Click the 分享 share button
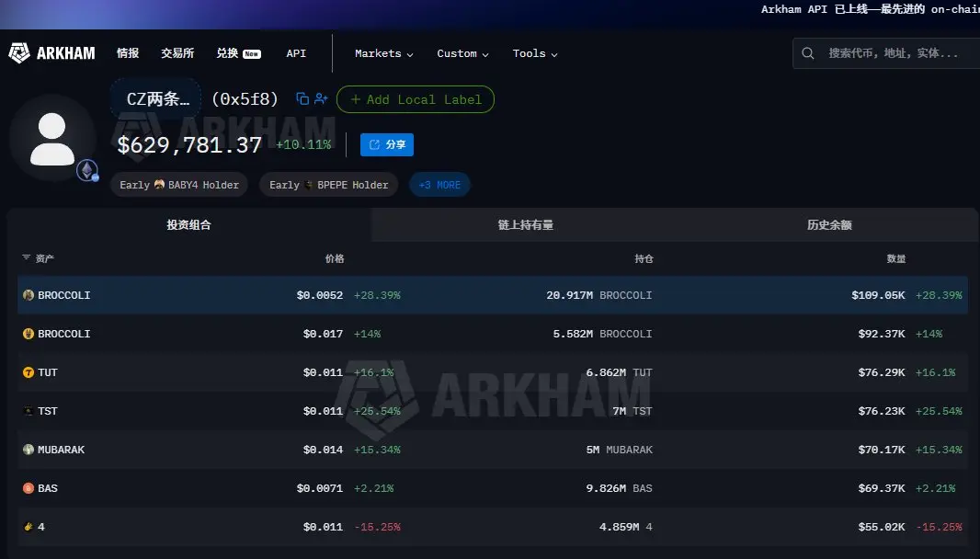Image resolution: width=980 pixels, height=559 pixels. (387, 144)
